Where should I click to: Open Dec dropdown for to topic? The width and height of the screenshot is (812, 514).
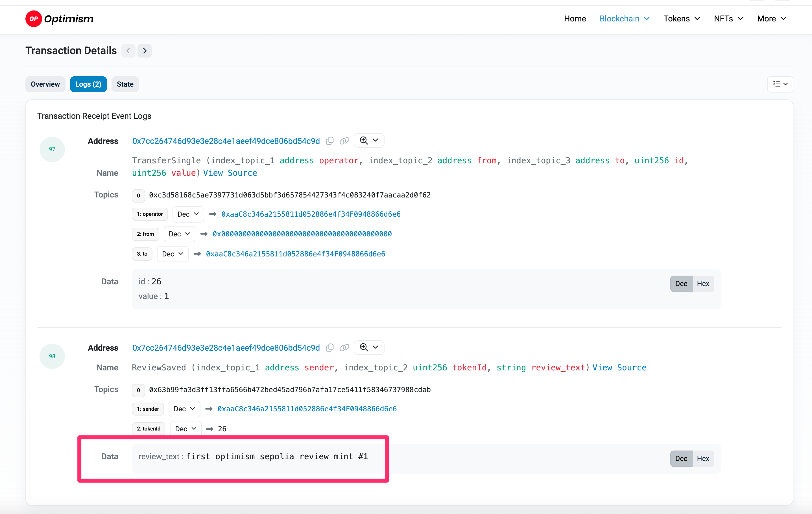[173, 254]
